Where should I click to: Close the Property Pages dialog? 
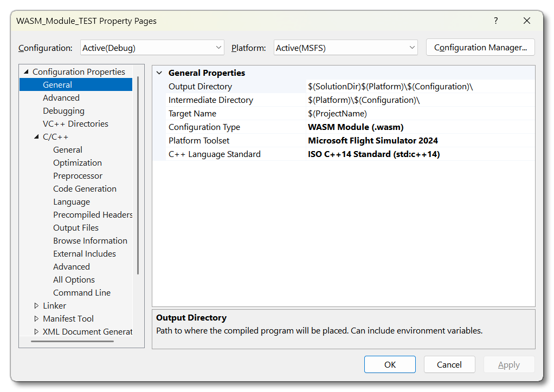coord(526,21)
